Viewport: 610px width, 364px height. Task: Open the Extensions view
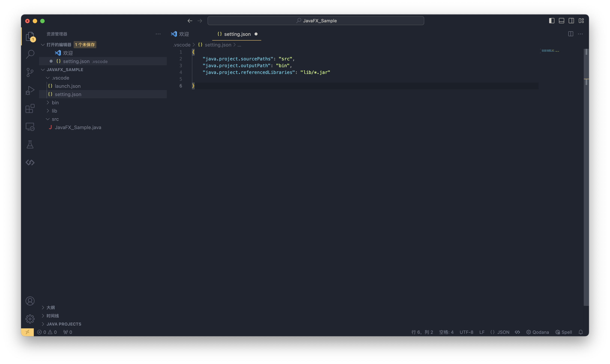(30, 108)
